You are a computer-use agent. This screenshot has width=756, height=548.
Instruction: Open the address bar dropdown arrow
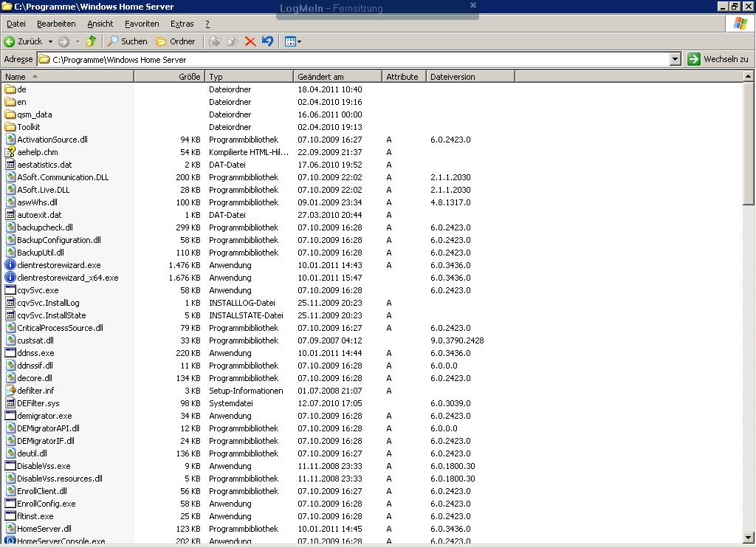tap(675, 58)
